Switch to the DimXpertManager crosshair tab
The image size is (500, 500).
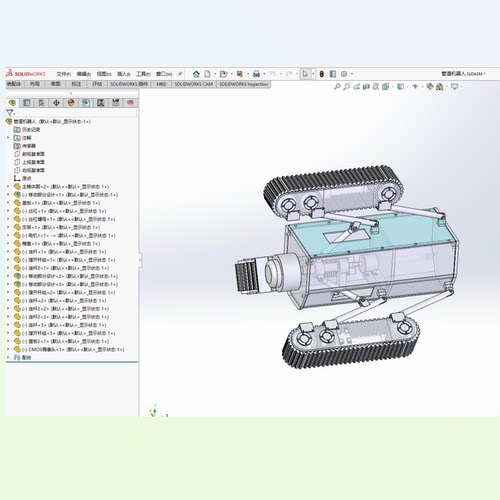coord(56,103)
